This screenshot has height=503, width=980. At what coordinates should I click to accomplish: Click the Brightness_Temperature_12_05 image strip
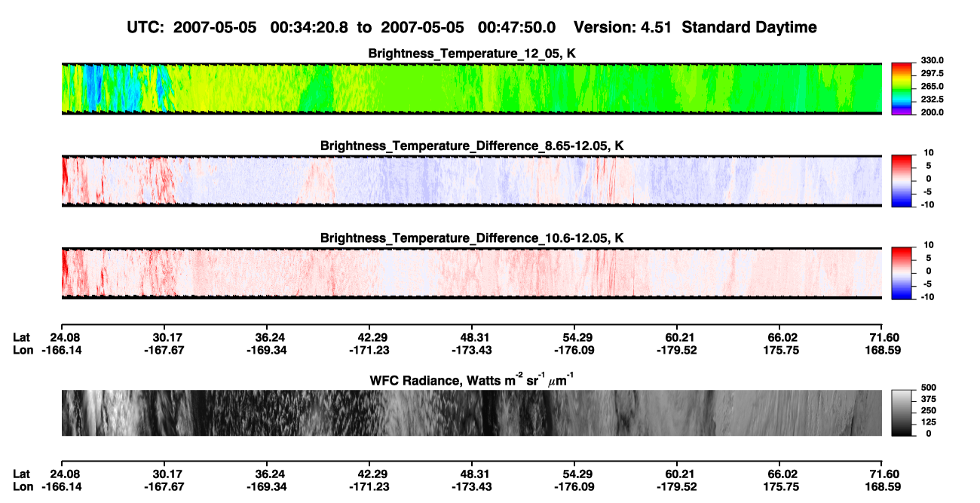point(472,88)
